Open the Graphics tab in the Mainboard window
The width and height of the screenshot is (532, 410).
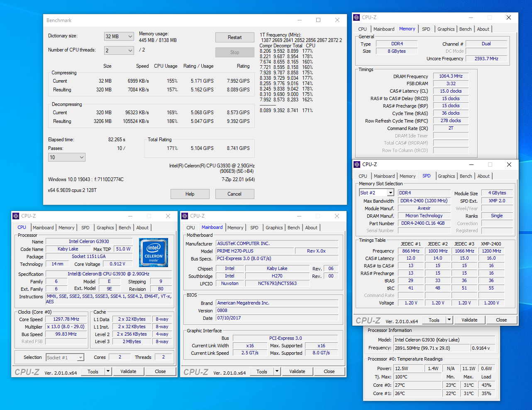click(x=274, y=228)
